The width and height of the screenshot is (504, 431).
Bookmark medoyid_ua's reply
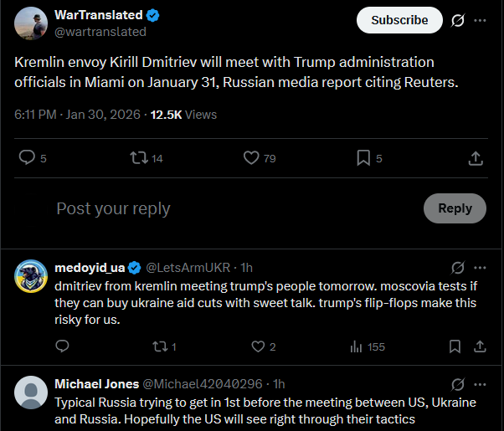[x=455, y=346]
